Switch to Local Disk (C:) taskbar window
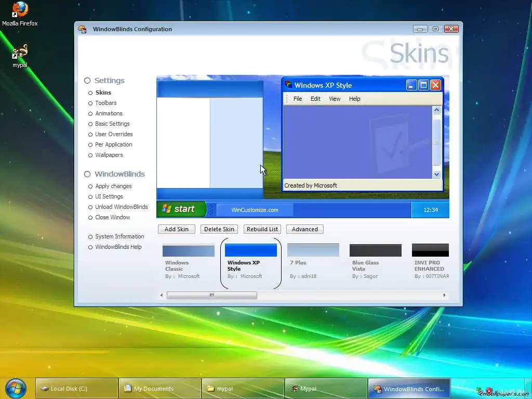The width and height of the screenshot is (532, 399). [x=77, y=389]
